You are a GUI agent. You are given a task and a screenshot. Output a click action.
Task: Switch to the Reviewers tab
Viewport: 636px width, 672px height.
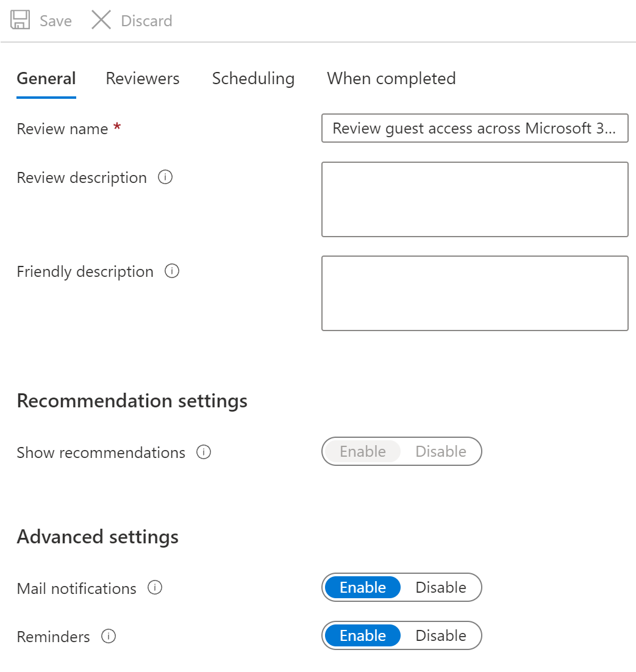click(x=143, y=79)
